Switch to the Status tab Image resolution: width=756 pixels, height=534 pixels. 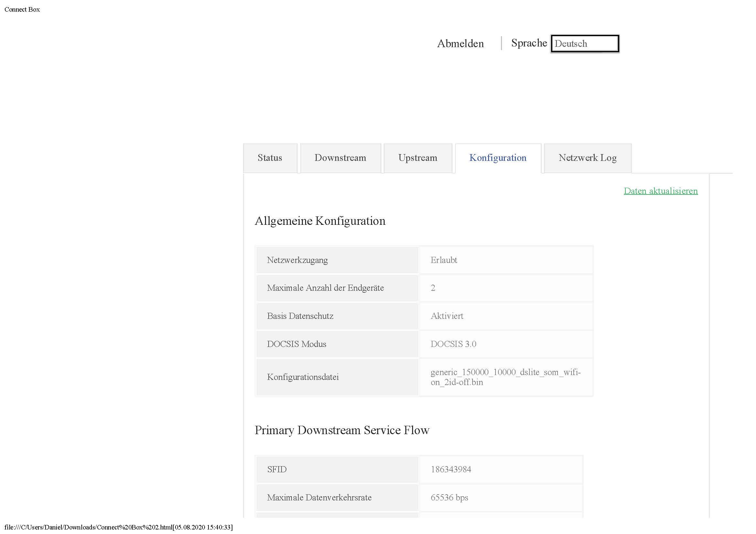click(270, 158)
